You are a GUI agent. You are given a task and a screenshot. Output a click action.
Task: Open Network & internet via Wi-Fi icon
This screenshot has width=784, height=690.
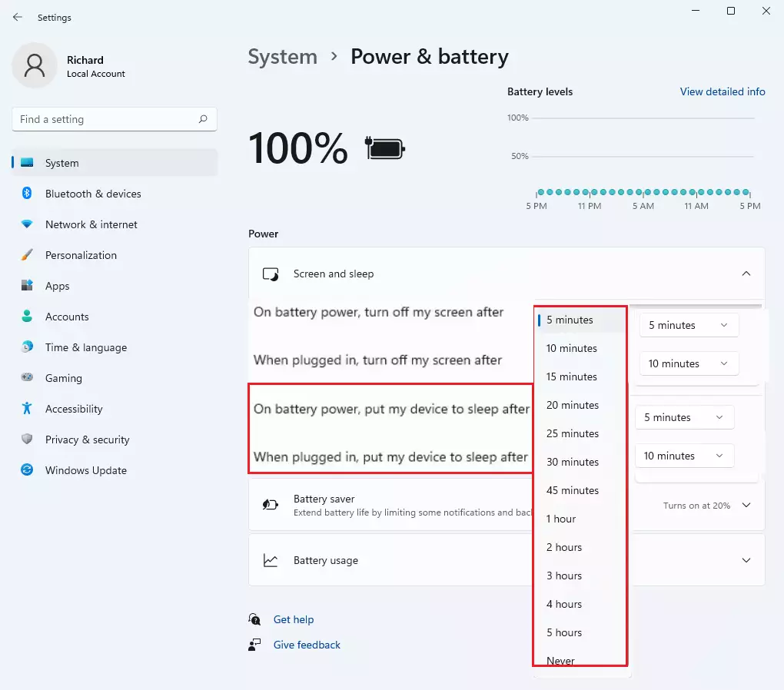point(27,224)
